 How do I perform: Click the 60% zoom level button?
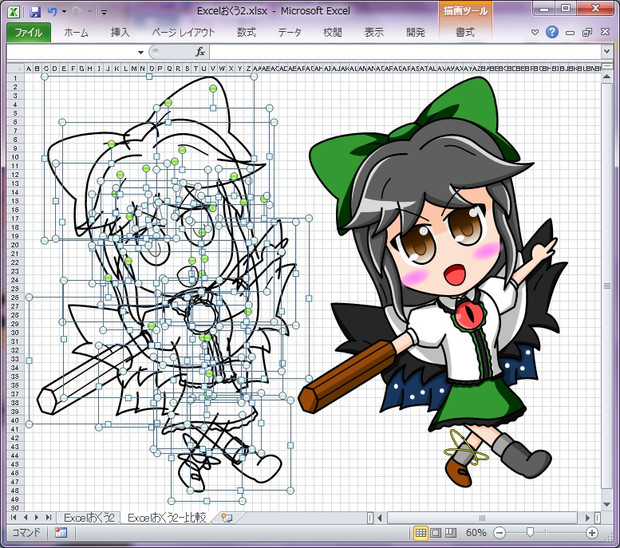pyautogui.click(x=476, y=533)
